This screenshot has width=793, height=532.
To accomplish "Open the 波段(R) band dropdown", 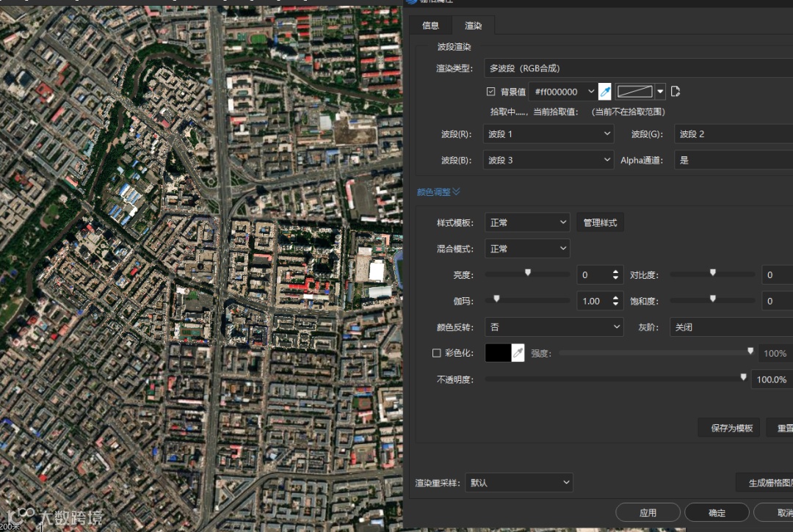I will coord(548,134).
